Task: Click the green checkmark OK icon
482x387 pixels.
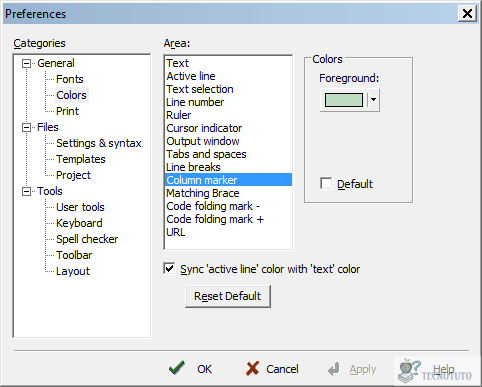Action: [x=177, y=368]
